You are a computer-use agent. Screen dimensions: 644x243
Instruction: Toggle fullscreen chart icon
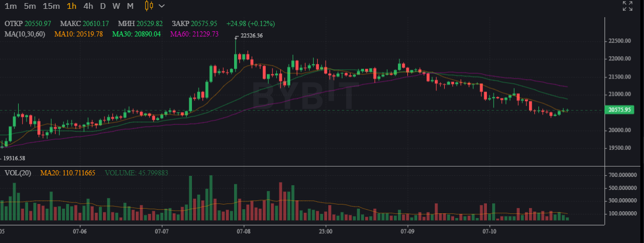[627, 6]
